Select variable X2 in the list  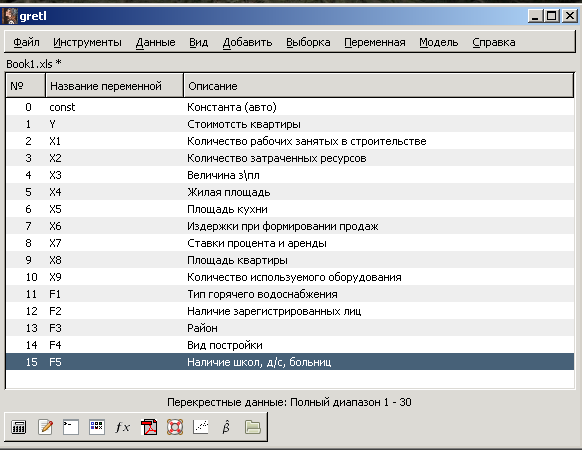290,158
